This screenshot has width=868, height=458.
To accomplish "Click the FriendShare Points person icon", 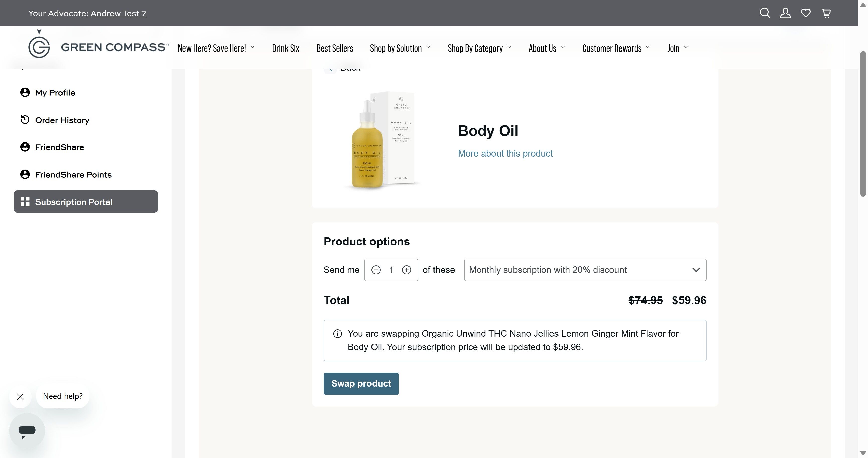I will click(x=25, y=174).
